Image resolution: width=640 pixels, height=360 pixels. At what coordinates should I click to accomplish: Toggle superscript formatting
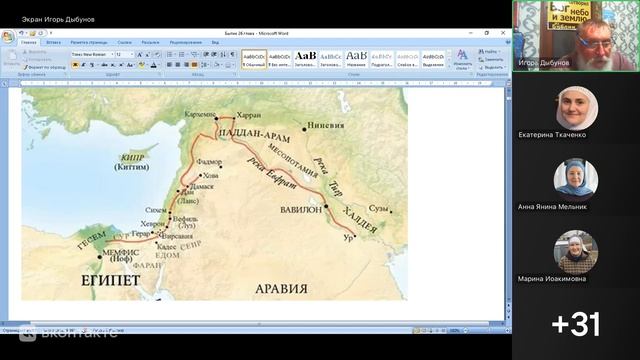[121, 65]
